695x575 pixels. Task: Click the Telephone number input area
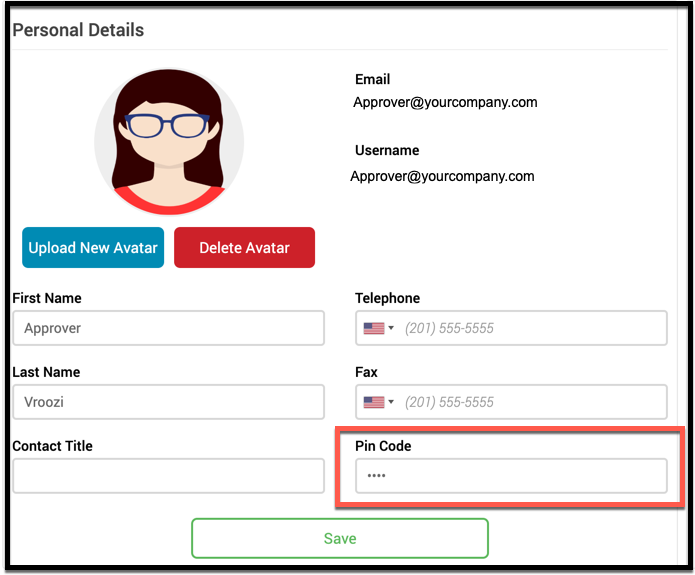click(x=530, y=328)
